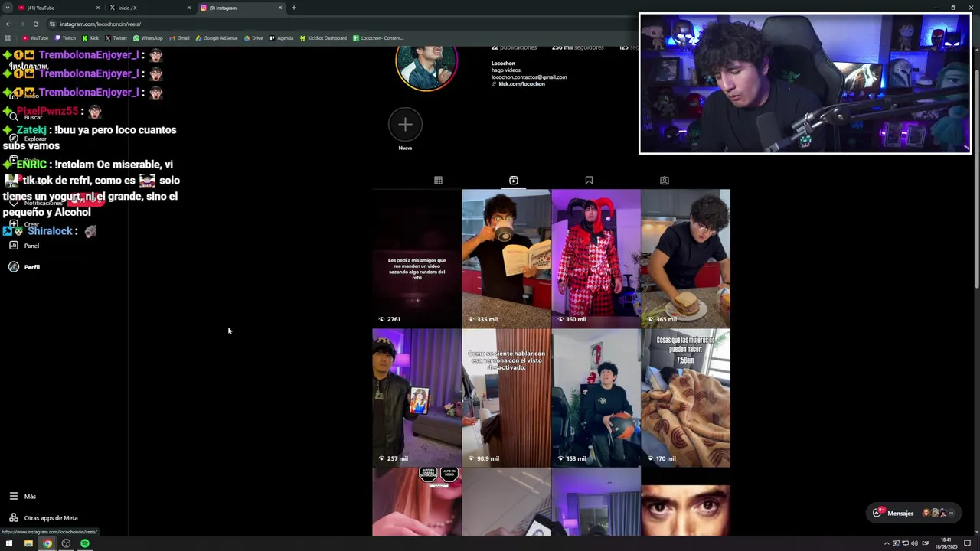Screen dimensions: 980x551
Task: Click the Chrome taskbar icon
Action: tap(47, 543)
